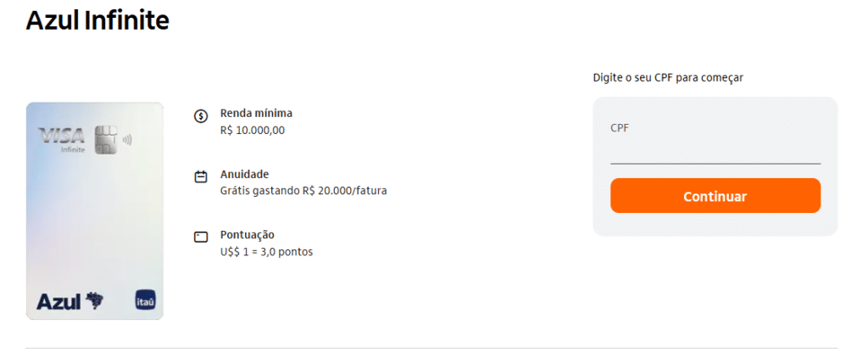Viewport: 868px width, 364px height.
Task: Click the Renda mínima dollar coin icon
Action: click(x=201, y=116)
